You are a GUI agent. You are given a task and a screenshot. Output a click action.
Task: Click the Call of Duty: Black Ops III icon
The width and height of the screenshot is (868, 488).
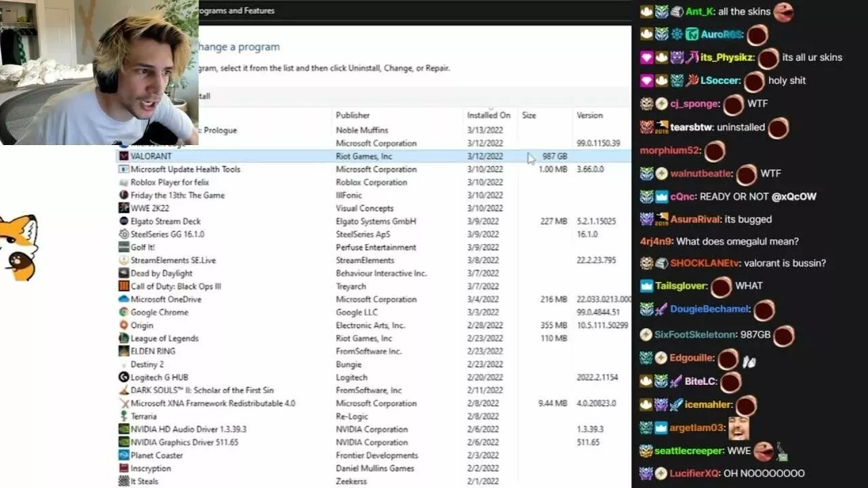click(x=123, y=286)
